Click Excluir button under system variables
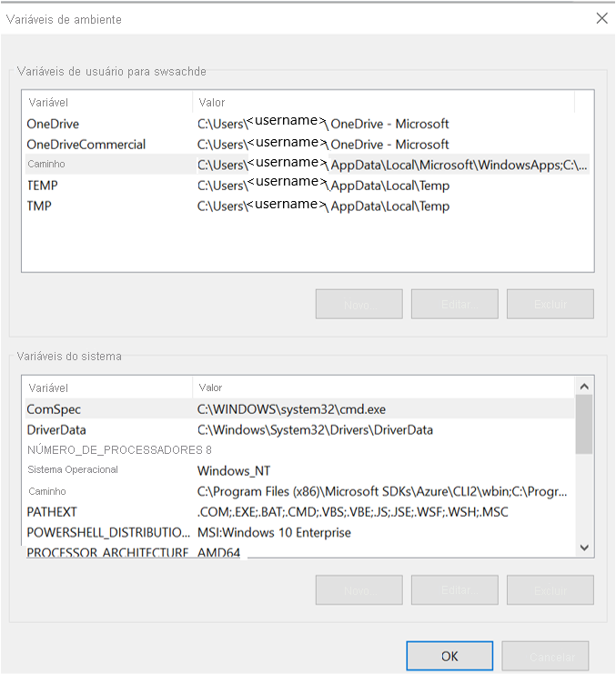 pyautogui.click(x=550, y=590)
